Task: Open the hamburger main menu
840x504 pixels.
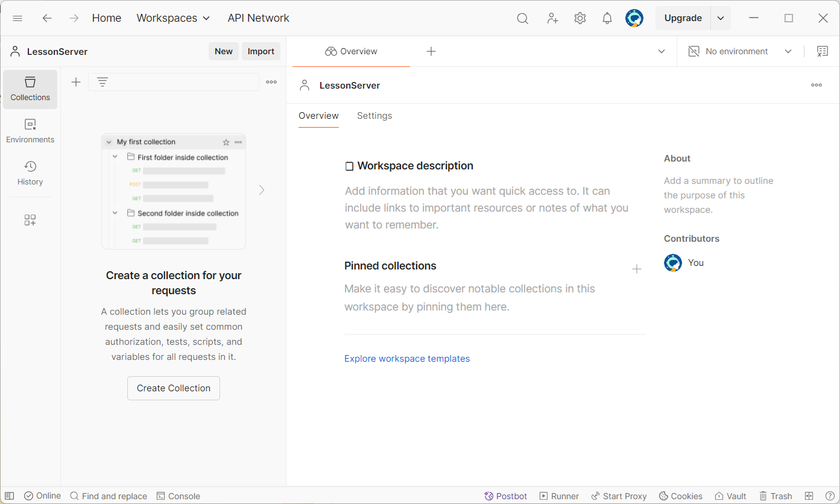Action: [x=17, y=18]
